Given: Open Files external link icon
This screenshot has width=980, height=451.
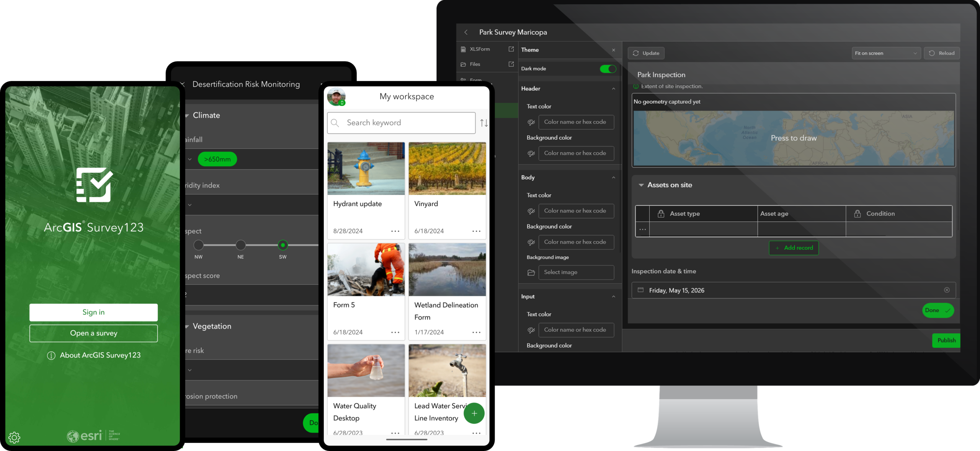Looking at the screenshot, I should (511, 64).
